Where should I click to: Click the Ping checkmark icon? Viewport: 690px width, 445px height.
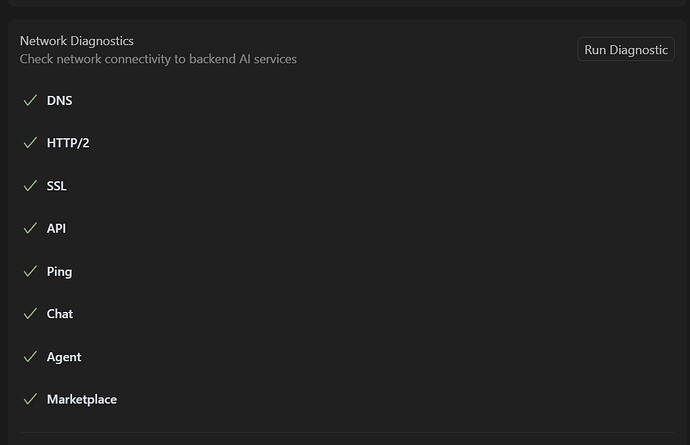point(30,271)
